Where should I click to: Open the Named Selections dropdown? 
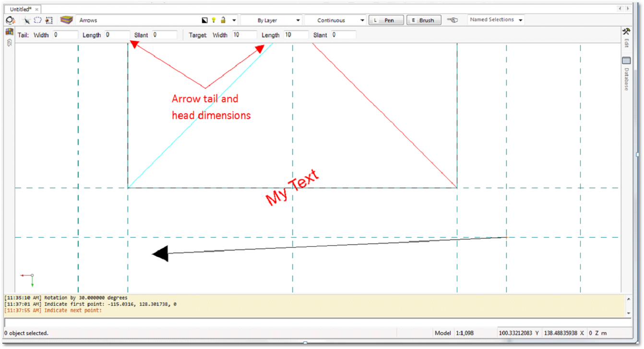pyautogui.click(x=496, y=20)
